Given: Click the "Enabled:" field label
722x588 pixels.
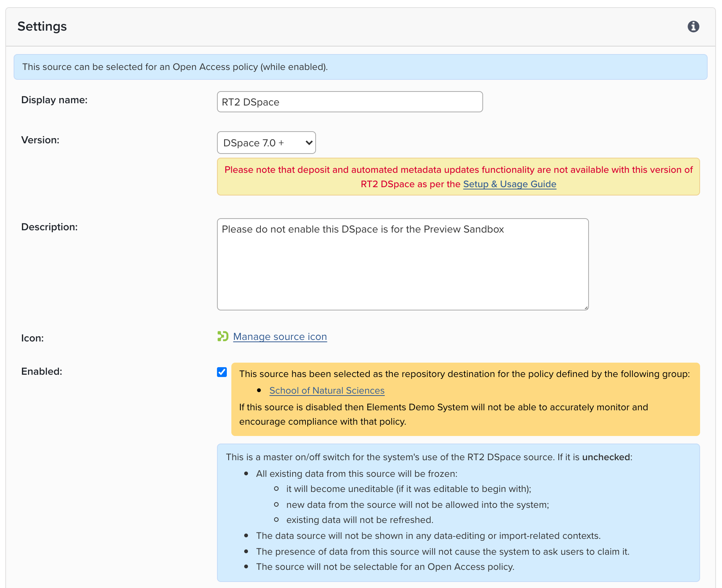Looking at the screenshot, I should point(42,371).
